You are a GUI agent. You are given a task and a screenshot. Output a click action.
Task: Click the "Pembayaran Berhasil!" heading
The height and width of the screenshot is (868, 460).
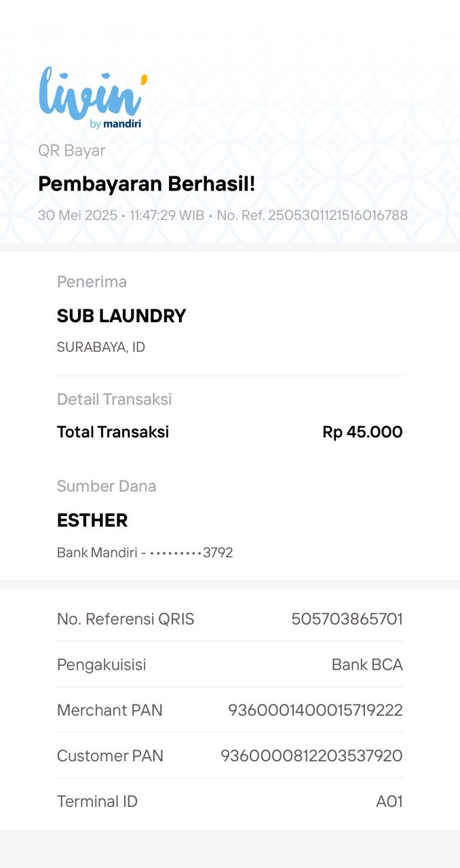point(147,184)
